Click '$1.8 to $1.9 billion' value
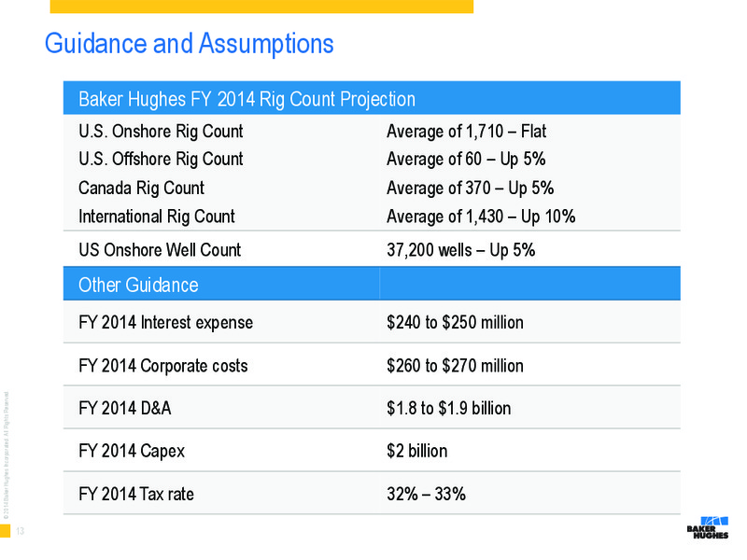The image size is (747, 560). (x=449, y=409)
